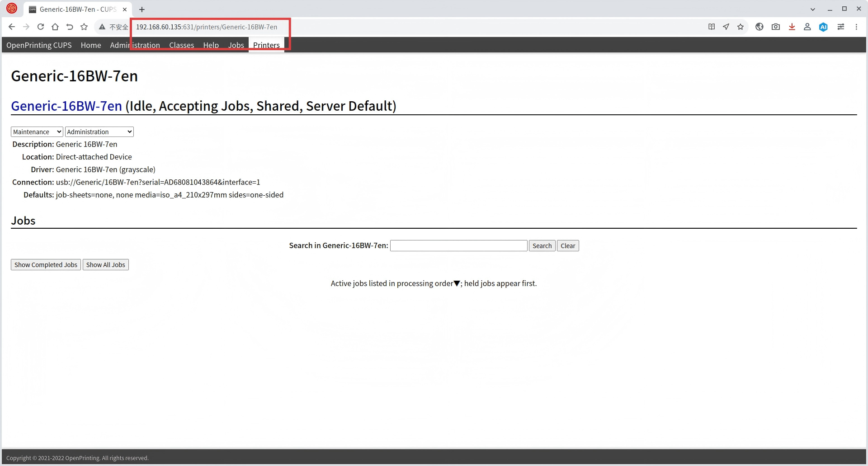Click the blue Generic-16BW-7en printer link
Image resolution: width=868 pixels, height=466 pixels.
click(x=66, y=106)
